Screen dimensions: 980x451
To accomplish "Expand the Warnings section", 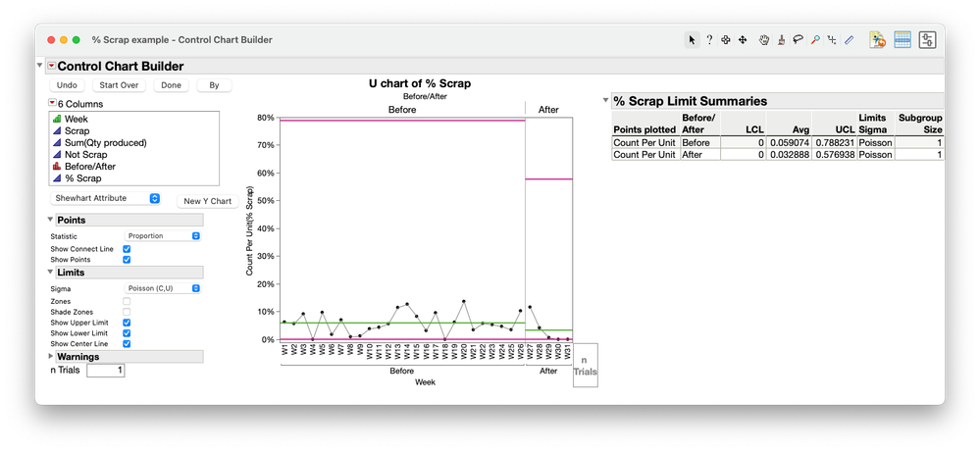I will (51, 356).
